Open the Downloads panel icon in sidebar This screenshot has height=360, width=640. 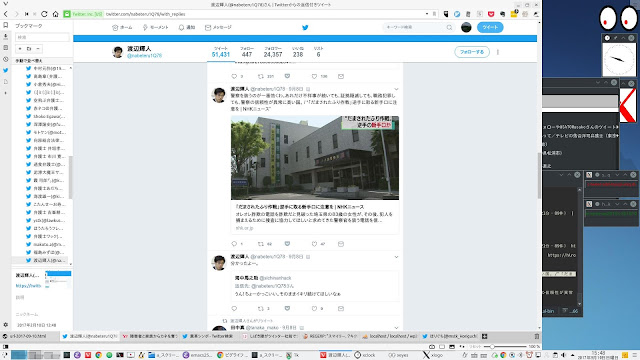pyautogui.click(x=5, y=37)
